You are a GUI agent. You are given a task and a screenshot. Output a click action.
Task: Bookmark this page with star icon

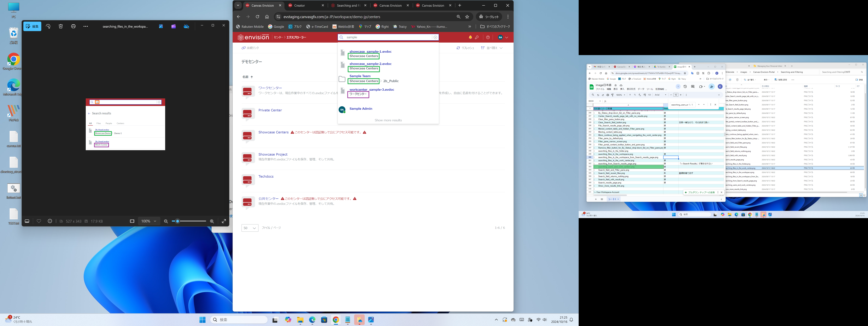[467, 17]
